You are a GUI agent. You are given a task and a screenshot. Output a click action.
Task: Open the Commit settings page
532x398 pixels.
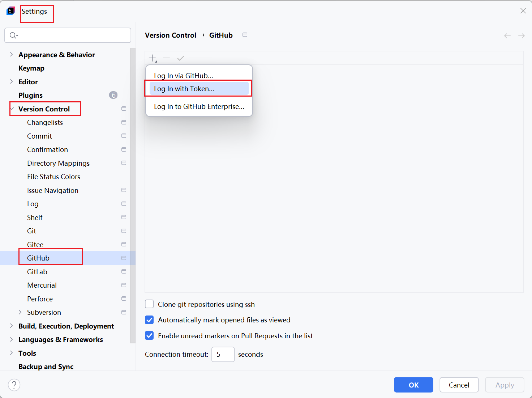coord(39,136)
